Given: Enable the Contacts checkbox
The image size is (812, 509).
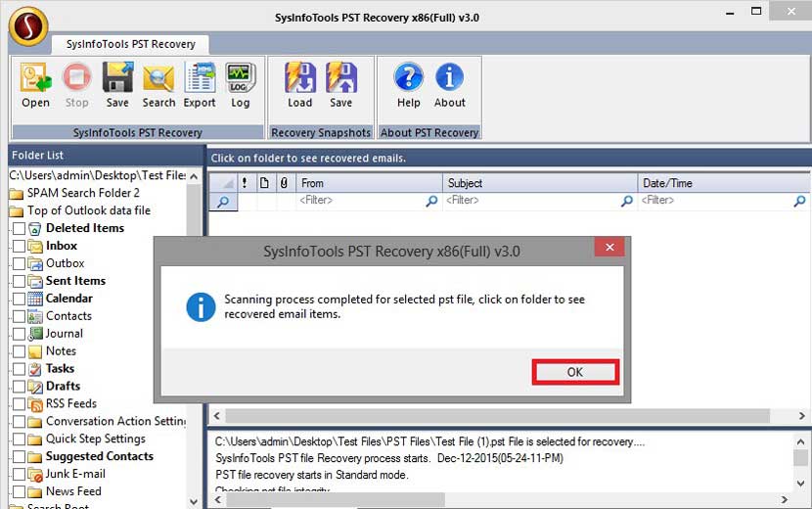Looking at the screenshot, I should click(19, 316).
